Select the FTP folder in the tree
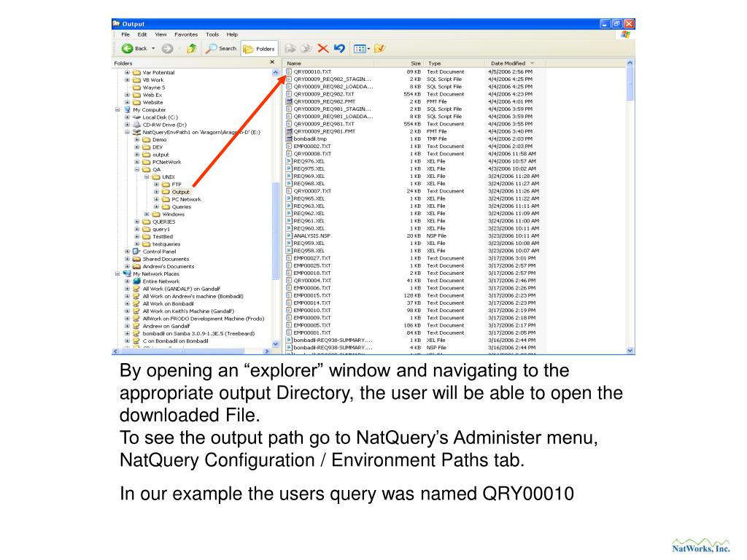This screenshot has width=747, height=560. [x=177, y=184]
